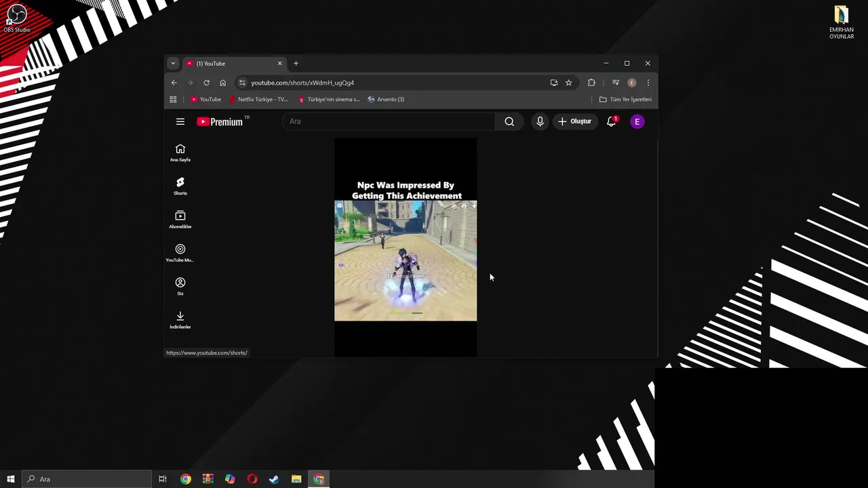Click the YouTube search magnifier button
The width and height of the screenshot is (868, 488).
point(509,121)
